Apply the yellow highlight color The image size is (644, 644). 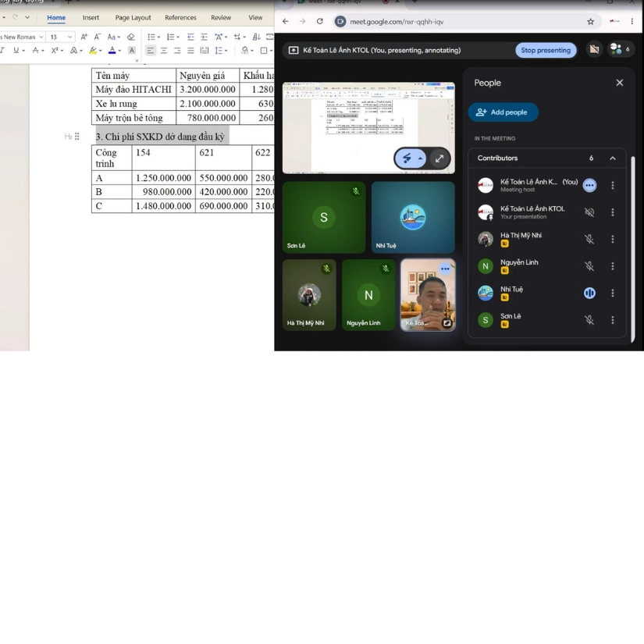coord(93,50)
